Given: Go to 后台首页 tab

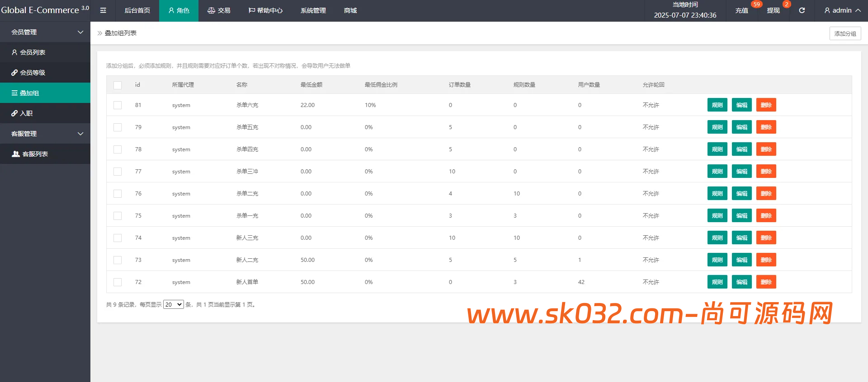Looking at the screenshot, I should tap(137, 10).
